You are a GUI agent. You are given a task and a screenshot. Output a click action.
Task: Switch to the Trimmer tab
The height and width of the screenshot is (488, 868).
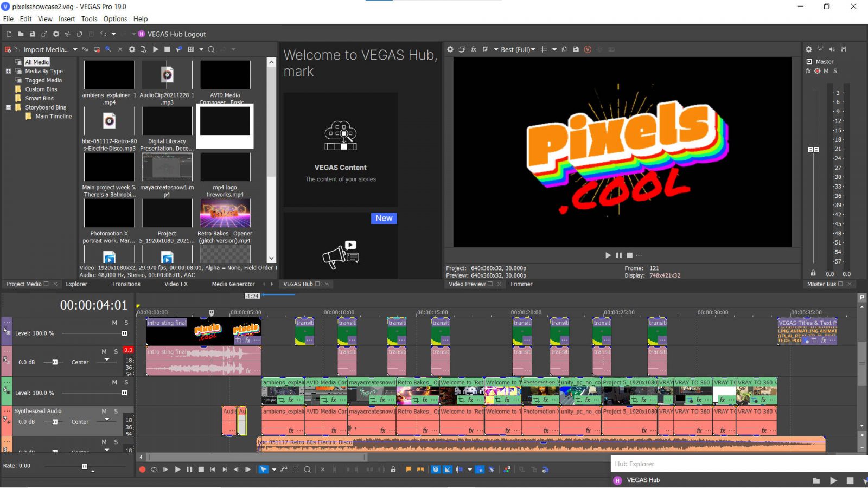(x=521, y=284)
